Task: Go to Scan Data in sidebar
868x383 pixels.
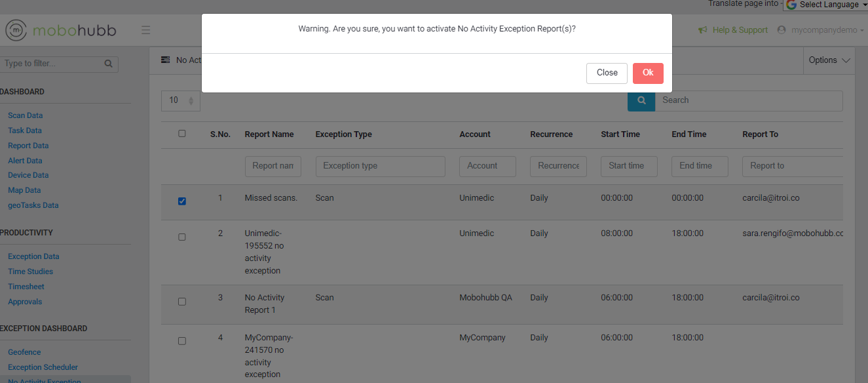Action: tap(25, 115)
